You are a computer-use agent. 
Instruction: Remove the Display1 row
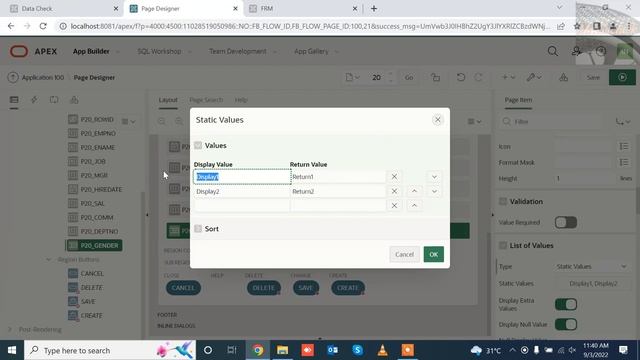(x=394, y=177)
